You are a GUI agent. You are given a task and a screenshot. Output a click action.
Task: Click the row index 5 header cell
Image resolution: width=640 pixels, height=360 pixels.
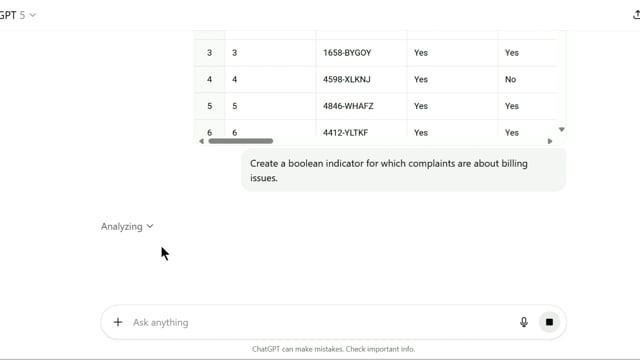[209, 106]
